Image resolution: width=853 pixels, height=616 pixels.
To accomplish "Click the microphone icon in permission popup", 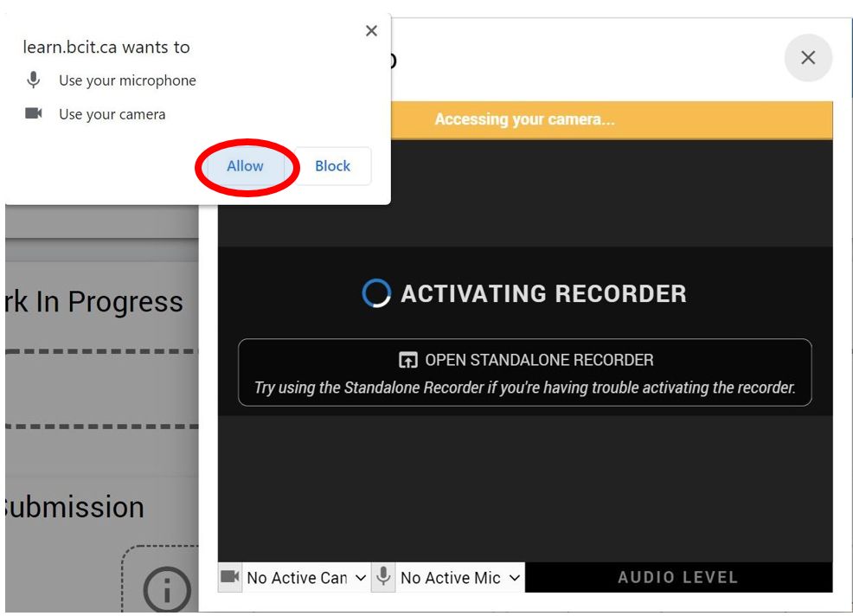I will click(x=34, y=80).
